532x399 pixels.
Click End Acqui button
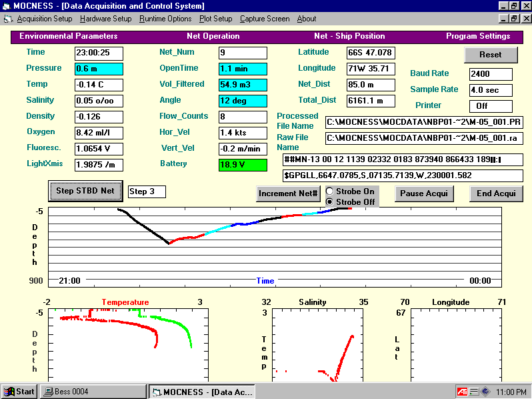coord(496,193)
